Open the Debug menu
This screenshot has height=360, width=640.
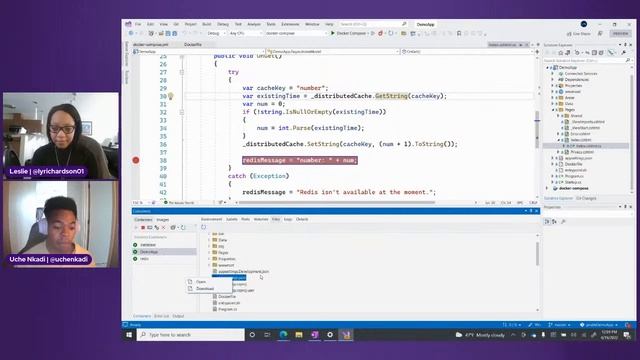[x=223, y=24]
